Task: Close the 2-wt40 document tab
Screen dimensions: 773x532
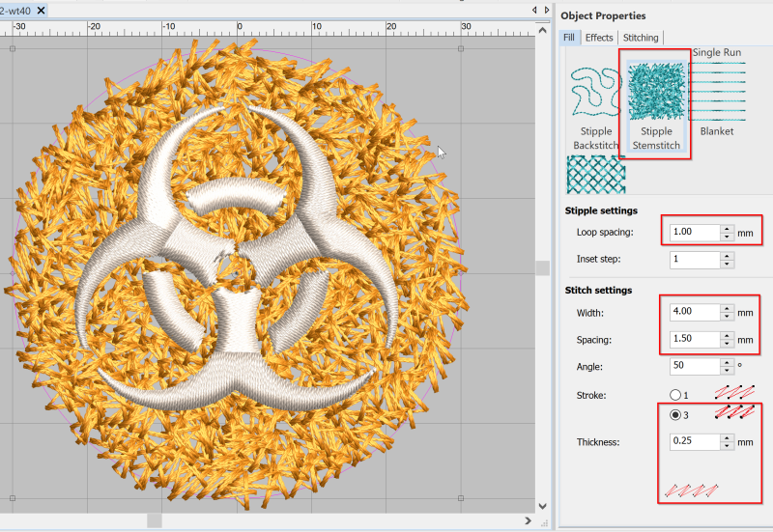Action: [42, 11]
